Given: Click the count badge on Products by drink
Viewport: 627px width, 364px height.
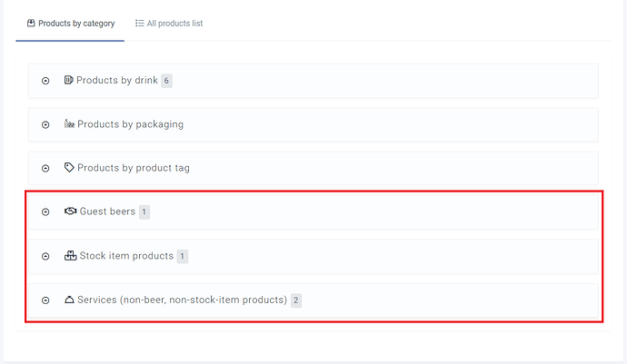Looking at the screenshot, I should (166, 81).
